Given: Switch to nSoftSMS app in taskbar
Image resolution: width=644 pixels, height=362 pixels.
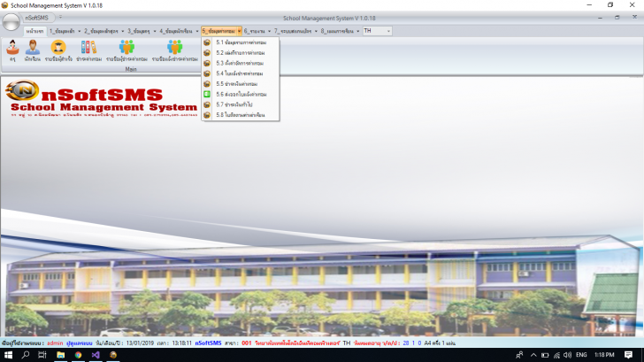Looking at the screenshot, I should (x=113, y=355).
